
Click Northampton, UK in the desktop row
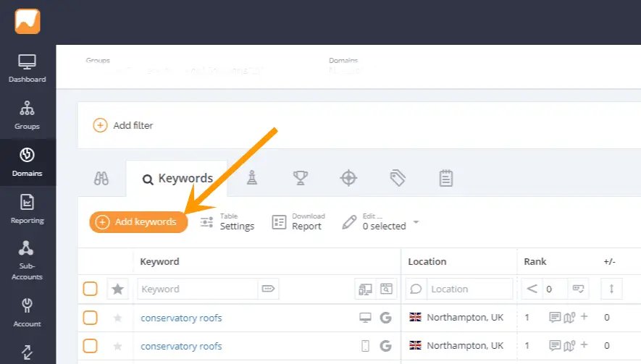coord(465,318)
